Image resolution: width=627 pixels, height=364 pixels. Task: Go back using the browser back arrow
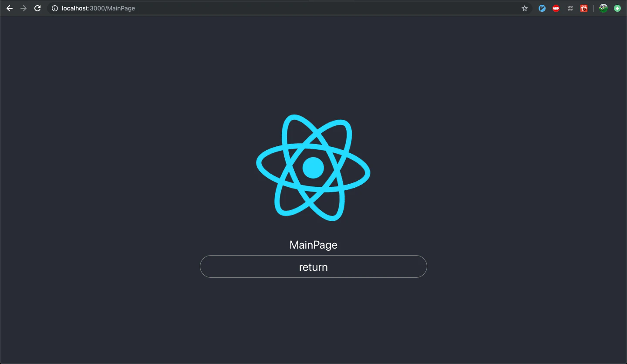point(10,8)
